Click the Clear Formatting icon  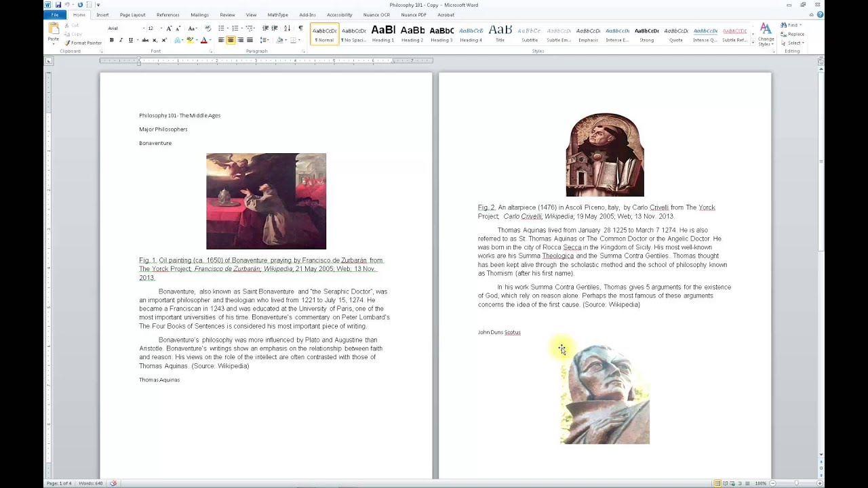[208, 28]
